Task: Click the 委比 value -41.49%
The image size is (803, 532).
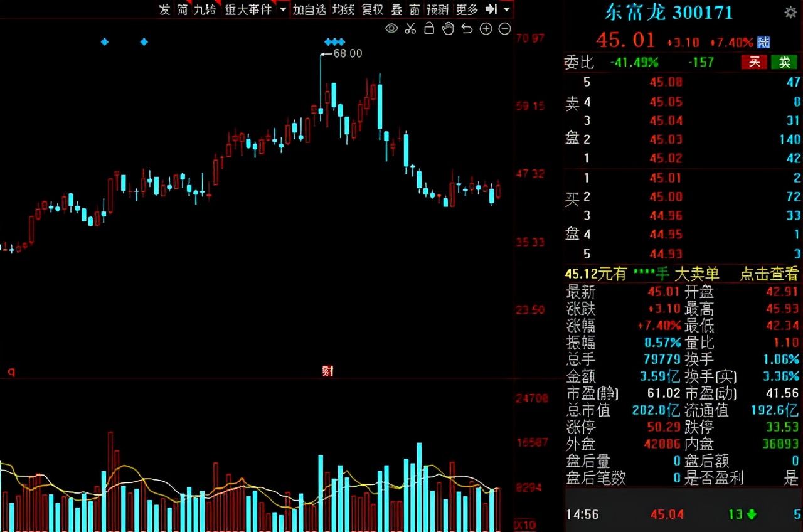Action: 634,62
